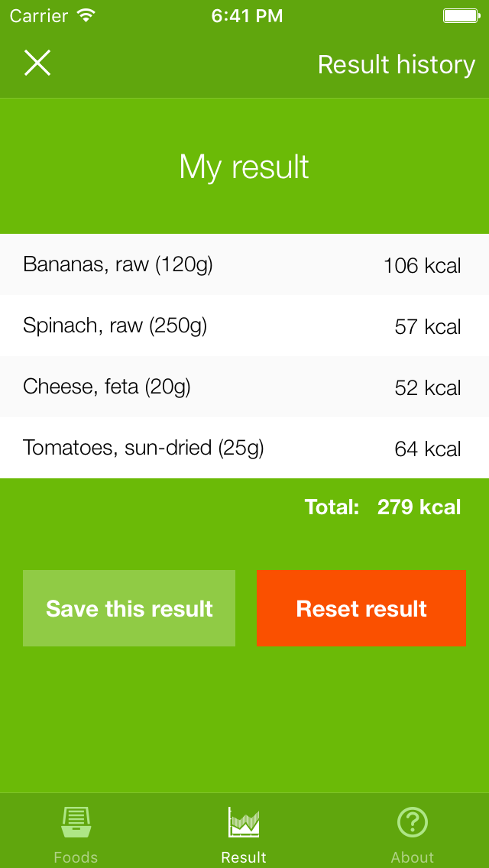Image resolution: width=489 pixels, height=868 pixels.
Task: Select the Spinach, raw entry
Action: [244, 325]
